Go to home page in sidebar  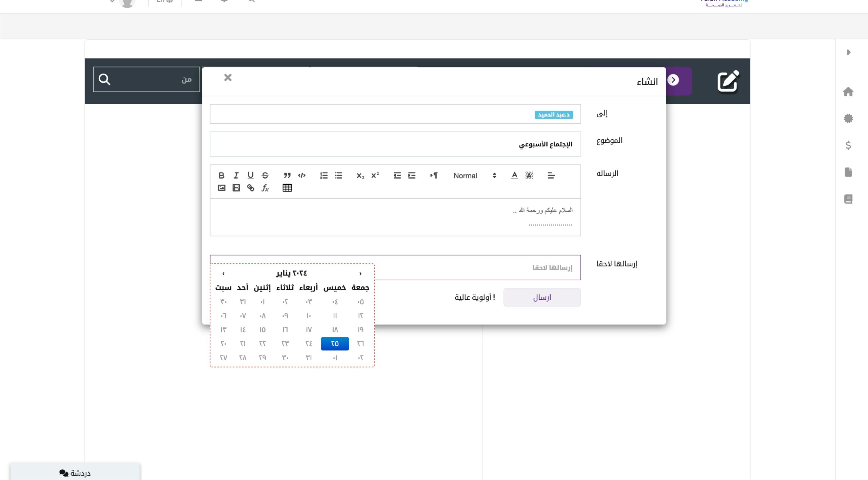pos(848,92)
